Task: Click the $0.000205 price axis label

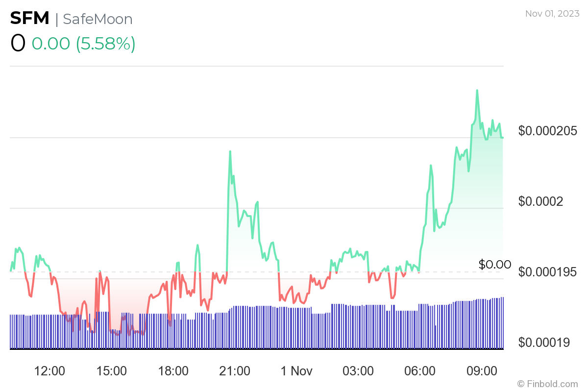Action: (x=548, y=131)
